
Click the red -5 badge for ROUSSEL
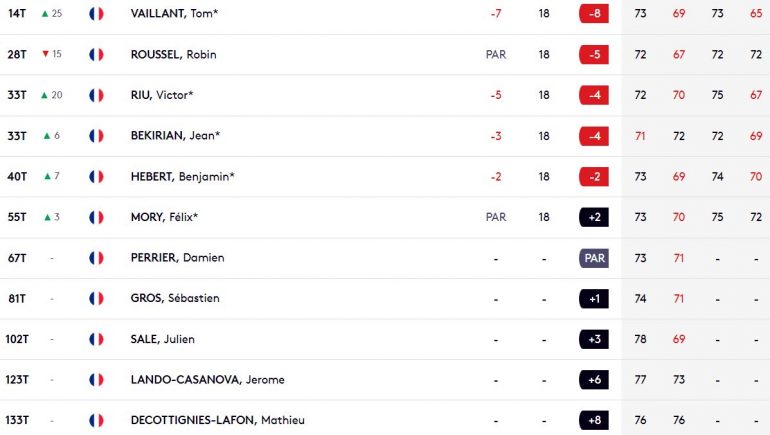594,54
